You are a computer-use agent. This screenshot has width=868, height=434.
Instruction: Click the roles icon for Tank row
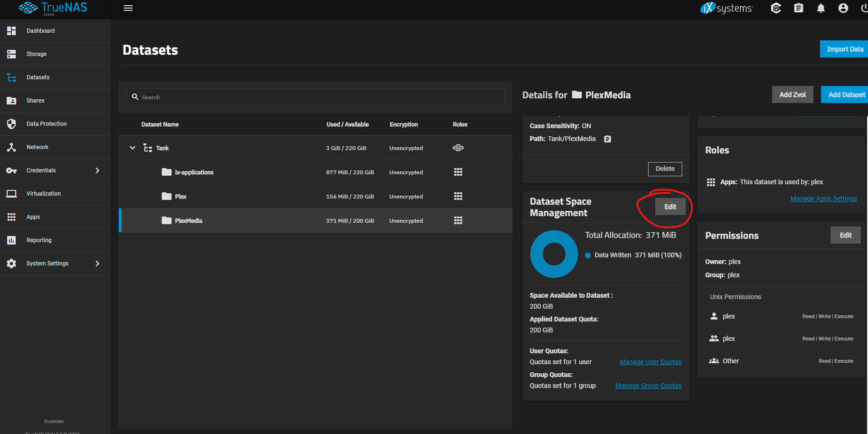(x=458, y=148)
